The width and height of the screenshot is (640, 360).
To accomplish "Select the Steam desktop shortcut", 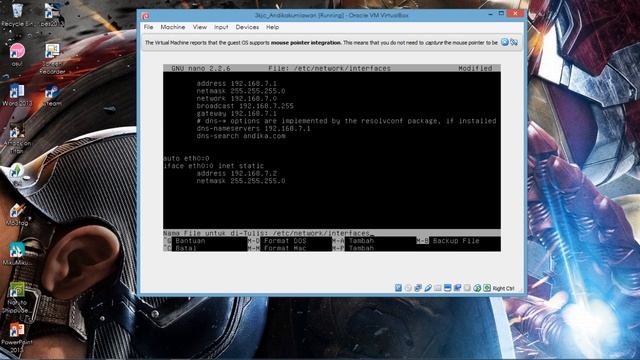I will (52, 95).
